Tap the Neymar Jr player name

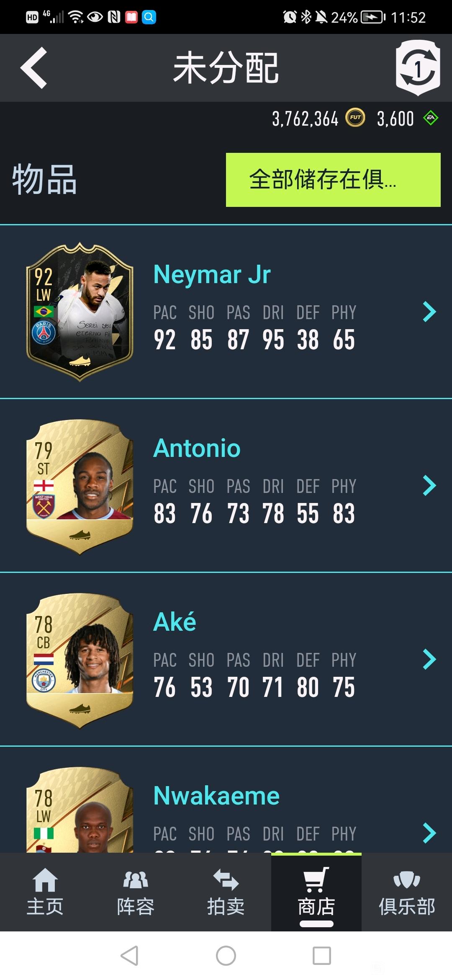tap(212, 275)
